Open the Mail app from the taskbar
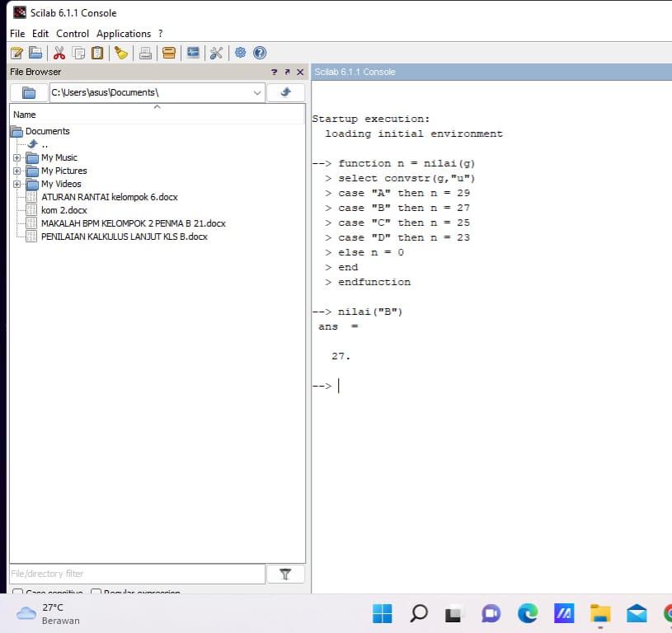This screenshot has width=672, height=633. pos(637,614)
